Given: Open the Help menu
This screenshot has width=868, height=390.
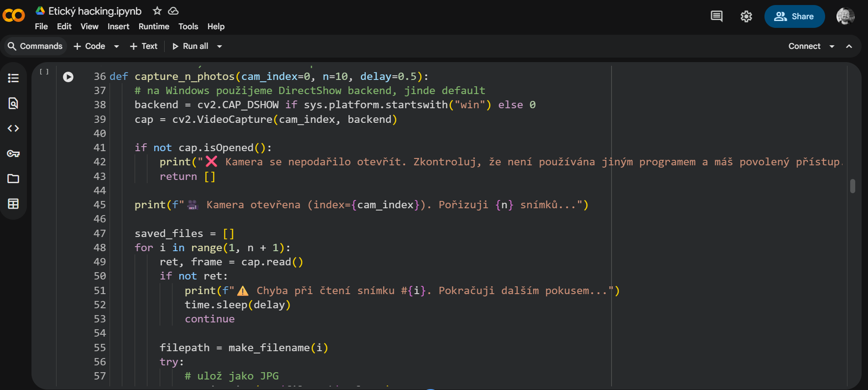Looking at the screenshot, I should [x=216, y=26].
